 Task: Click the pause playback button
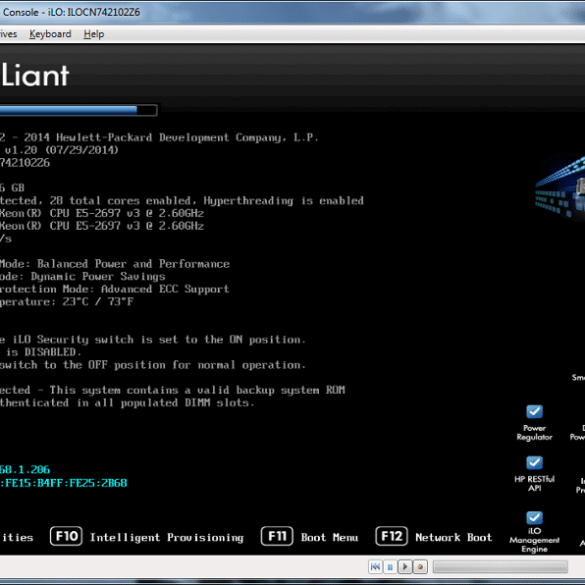(390, 567)
